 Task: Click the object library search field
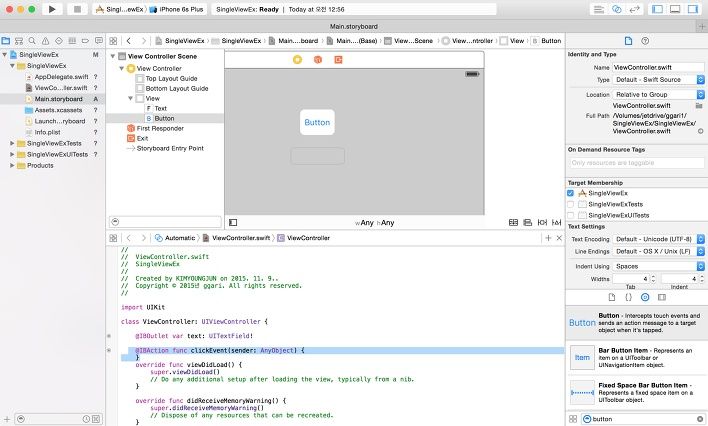[643, 419]
